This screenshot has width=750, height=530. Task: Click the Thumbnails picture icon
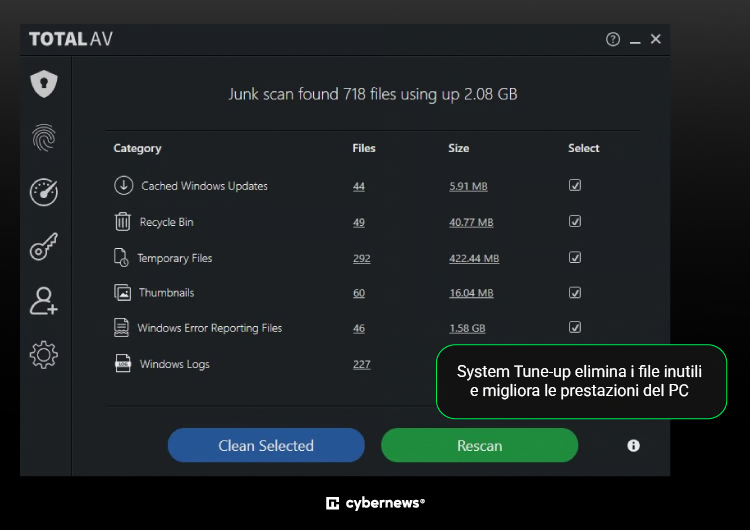pos(122,292)
